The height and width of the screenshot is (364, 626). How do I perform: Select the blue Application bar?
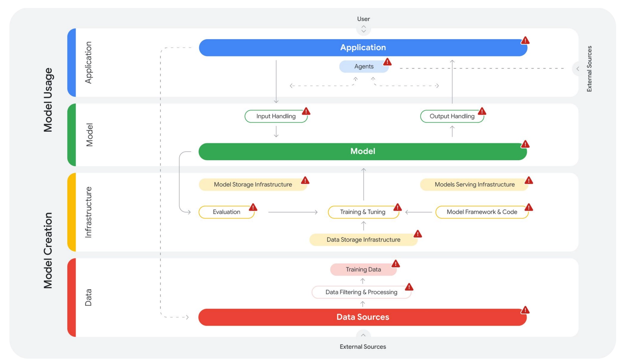(x=363, y=48)
